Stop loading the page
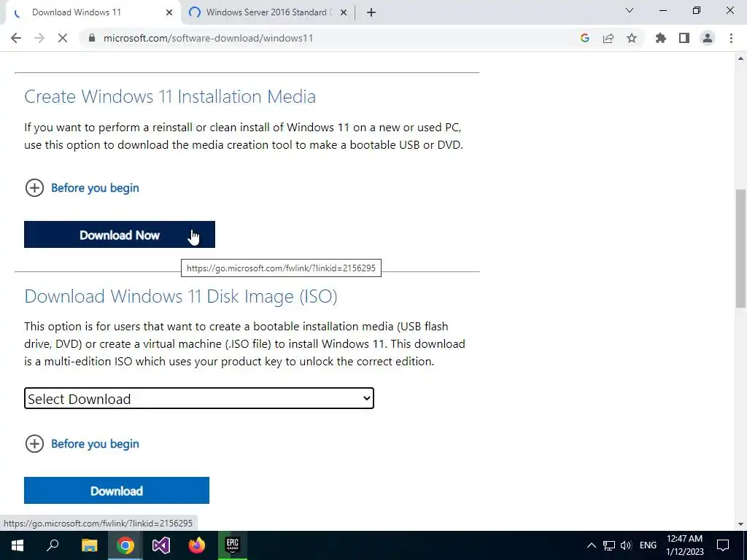 (x=63, y=38)
